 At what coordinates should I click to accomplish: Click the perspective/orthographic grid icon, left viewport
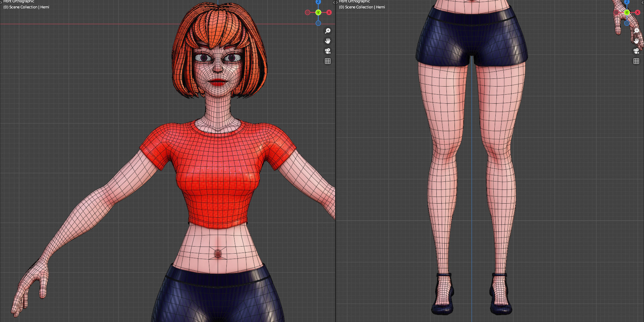(328, 61)
